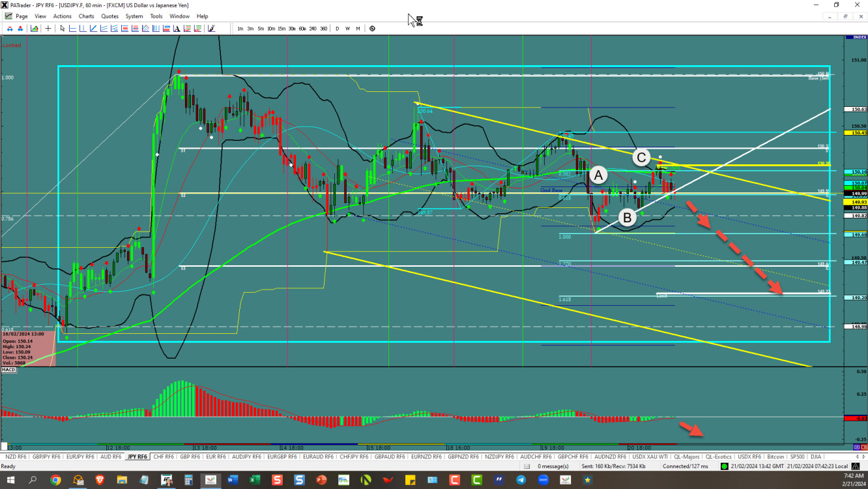Open the Page menu
The width and height of the screenshot is (868, 489).
click(22, 16)
